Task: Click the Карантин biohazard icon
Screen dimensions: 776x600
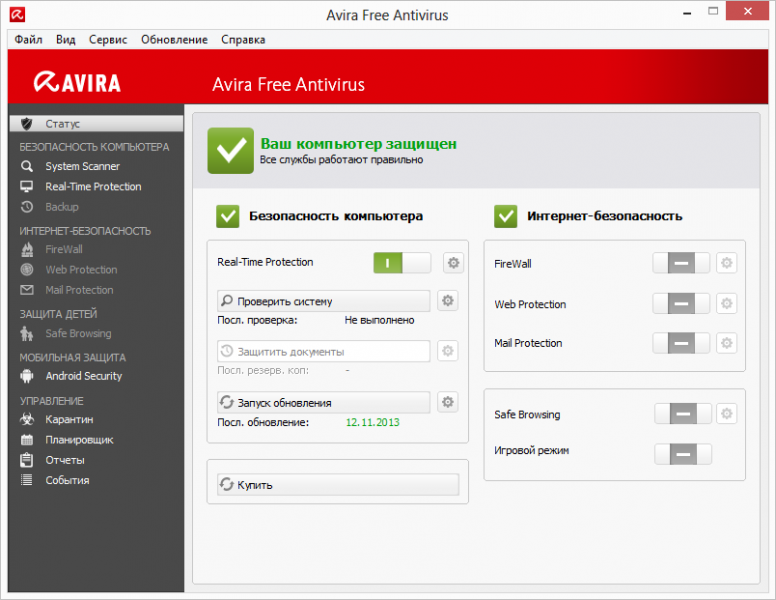Action: pyautogui.click(x=27, y=419)
